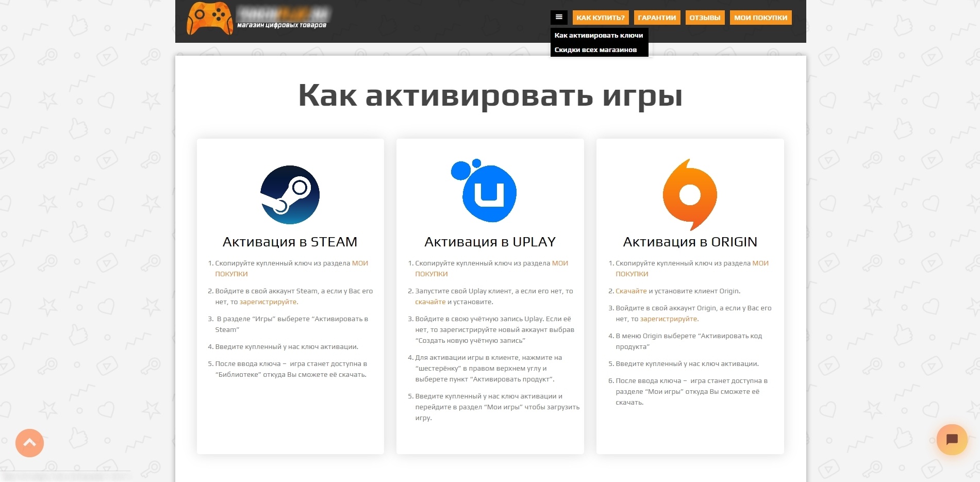Image resolution: width=980 pixels, height=482 pixels.
Task: Click Origin step 'Введите купленный у нас ключ активации'
Action: (x=687, y=364)
